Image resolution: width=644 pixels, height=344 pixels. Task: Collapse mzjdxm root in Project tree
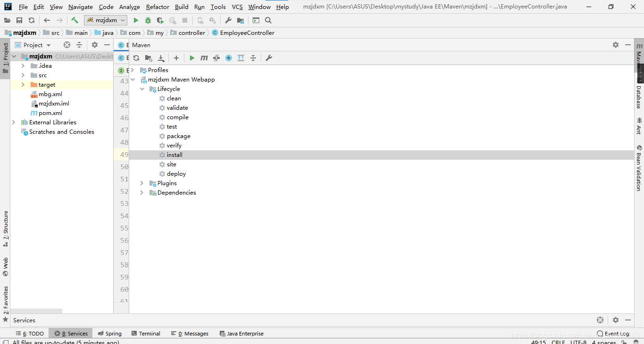(x=14, y=57)
